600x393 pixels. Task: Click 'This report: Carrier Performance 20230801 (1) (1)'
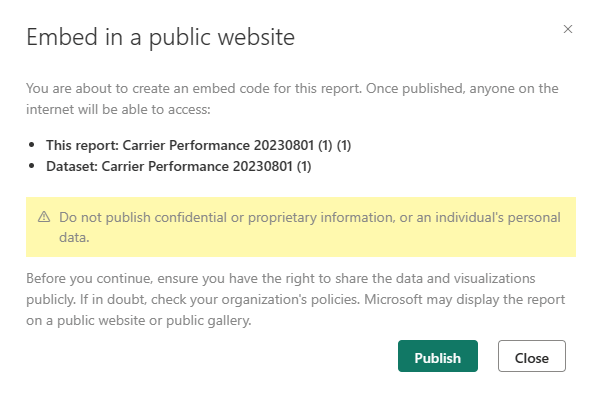[199, 145]
